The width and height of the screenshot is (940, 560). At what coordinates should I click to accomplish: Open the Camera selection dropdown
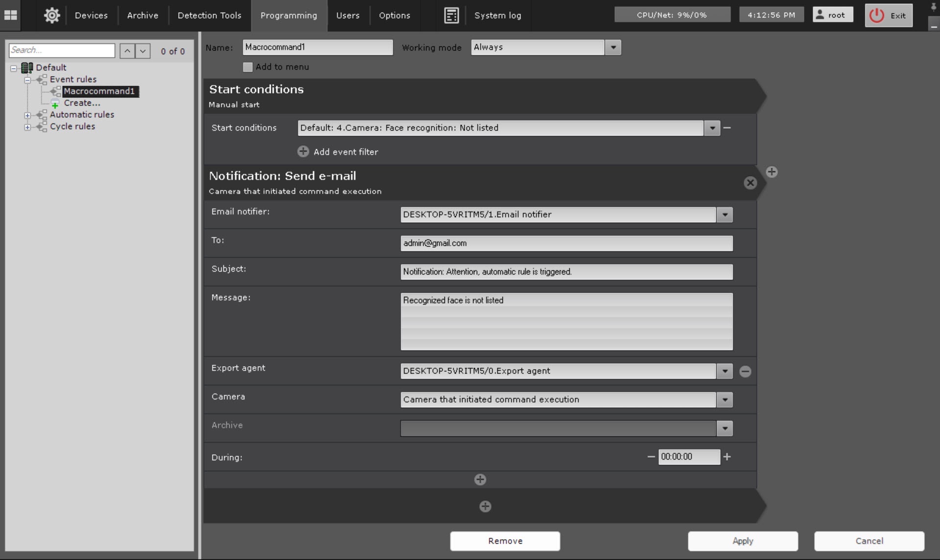click(725, 400)
